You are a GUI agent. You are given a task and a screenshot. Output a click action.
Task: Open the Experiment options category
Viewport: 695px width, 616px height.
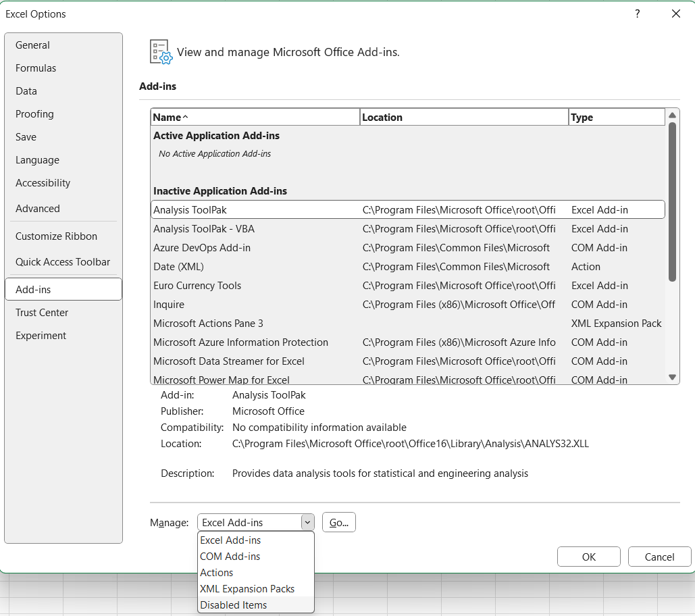(41, 335)
